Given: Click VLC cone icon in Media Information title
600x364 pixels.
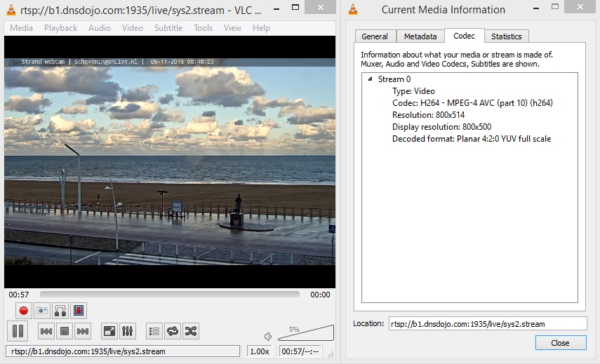Looking at the screenshot, I should tap(353, 10).
